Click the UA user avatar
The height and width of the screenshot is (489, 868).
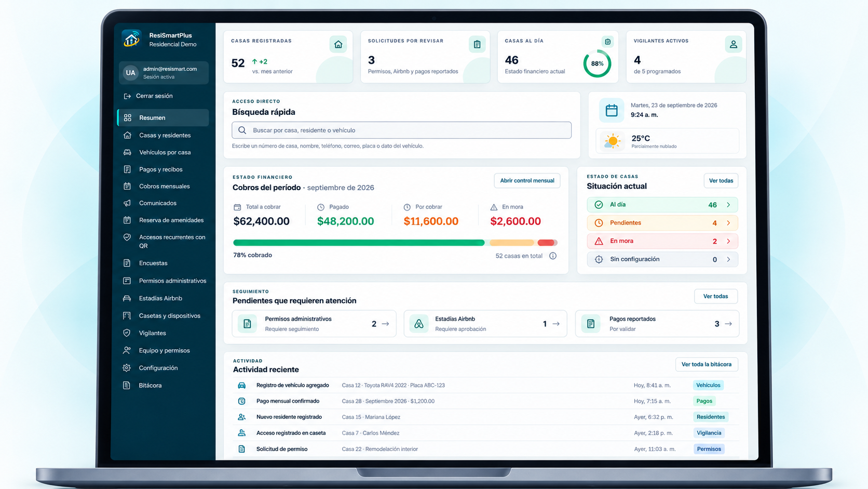tap(130, 73)
